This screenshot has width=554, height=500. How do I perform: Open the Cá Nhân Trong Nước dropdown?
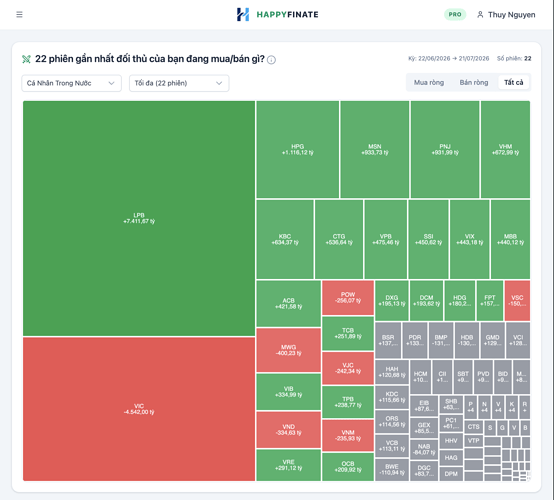tap(71, 83)
